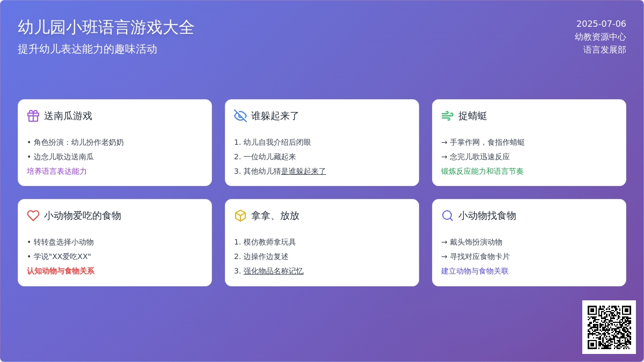Select the card title 拿拿、放放
The image size is (644, 362).
(x=275, y=216)
